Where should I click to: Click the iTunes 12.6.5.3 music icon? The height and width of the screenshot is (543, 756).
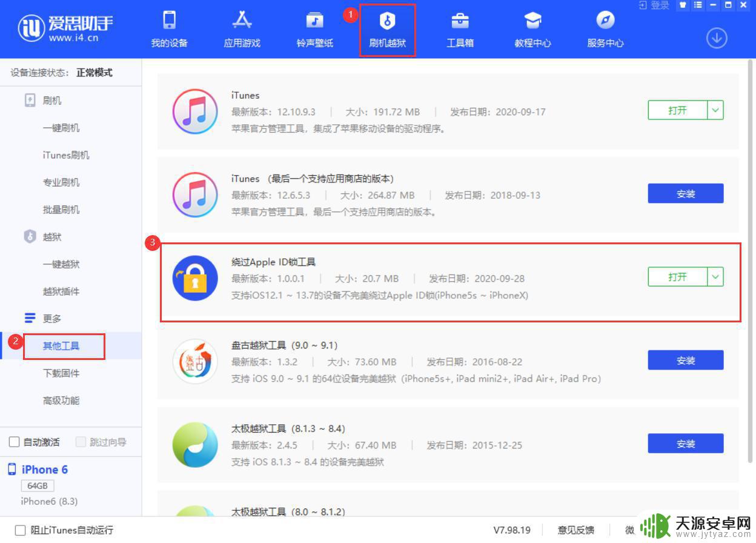coord(195,195)
